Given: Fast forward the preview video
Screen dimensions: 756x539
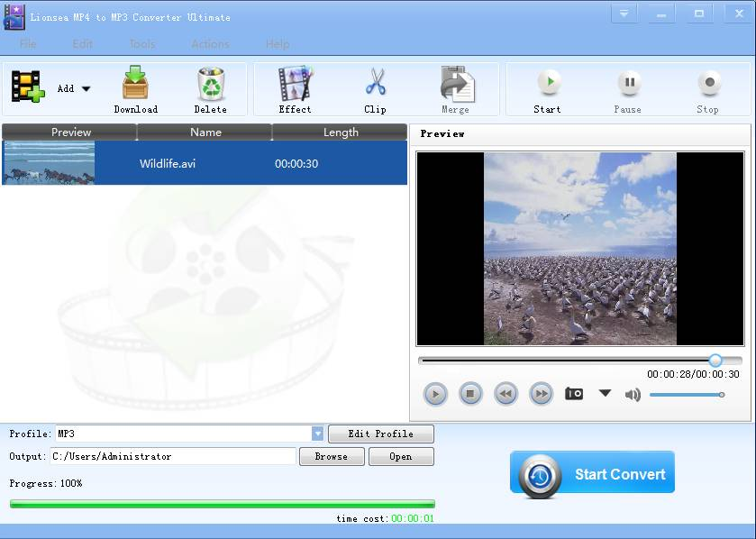Looking at the screenshot, I should (541, 394).
